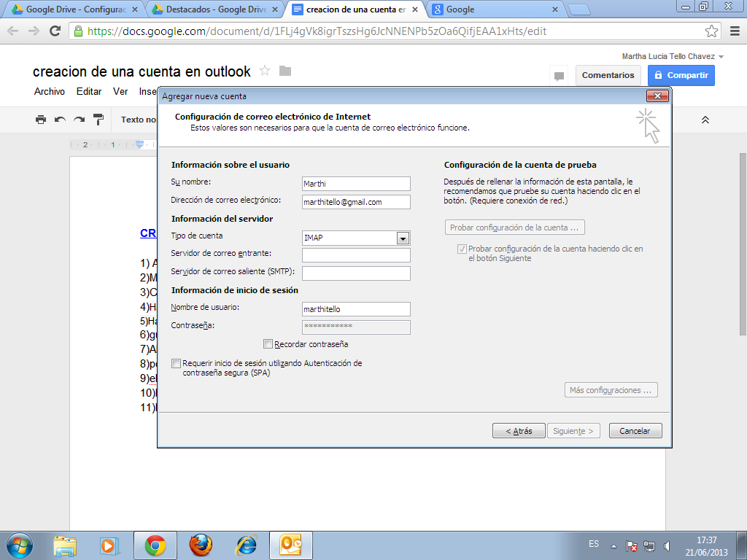
Task: Open the comment bubble icon
Action: pyautogui.click(x=560, y=76)
